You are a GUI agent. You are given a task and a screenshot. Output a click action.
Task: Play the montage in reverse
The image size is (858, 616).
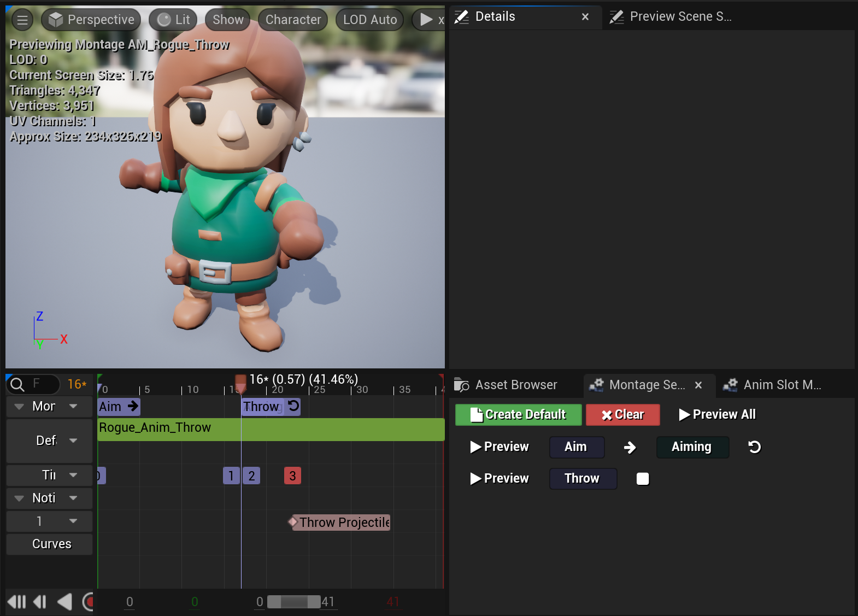click(64, 602)
